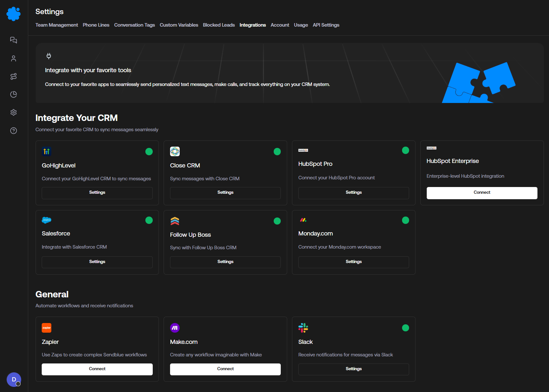
Task: Click HubSpot Pro green status indicator
Action: pos(406,150)
